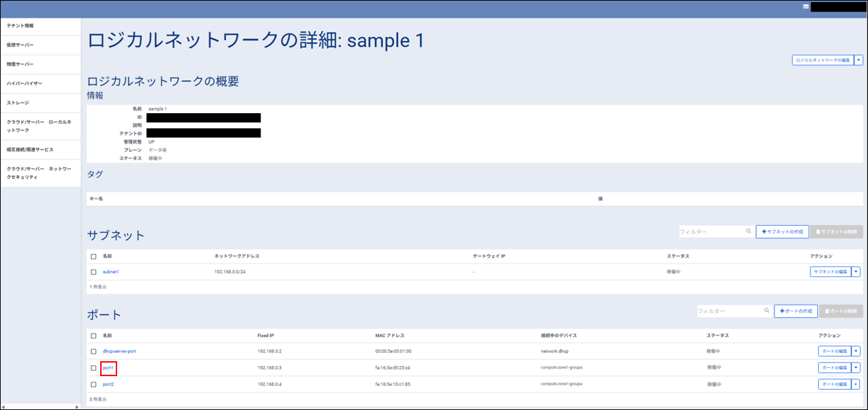Open dropdown arrow beside サブネットの編集
This screenshot has height=410, width=868.
point(856,272)
